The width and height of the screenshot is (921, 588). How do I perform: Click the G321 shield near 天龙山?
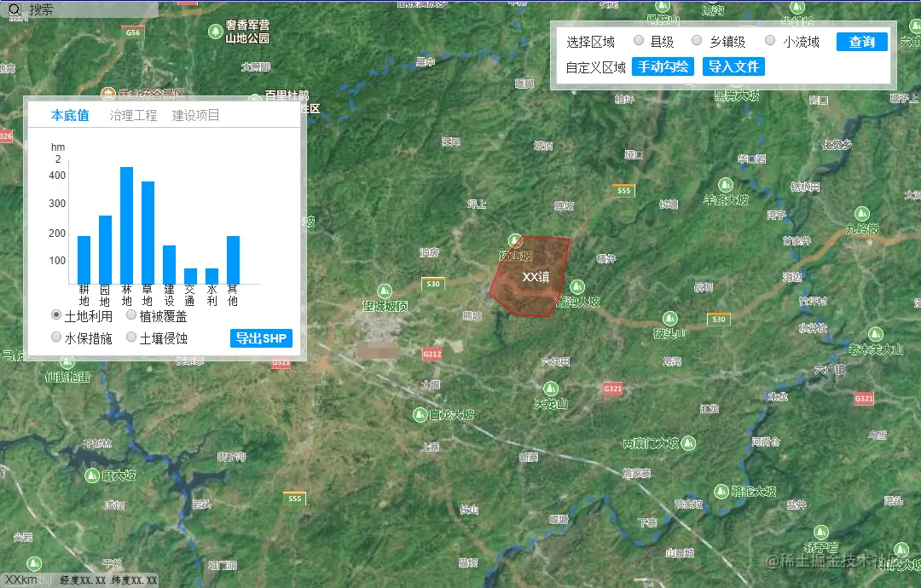(x=612, y=389)
